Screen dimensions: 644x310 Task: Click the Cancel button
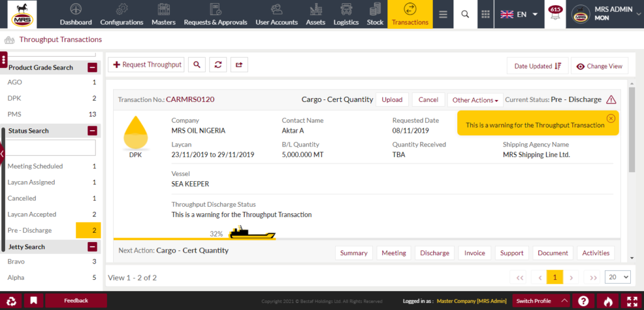428,100
